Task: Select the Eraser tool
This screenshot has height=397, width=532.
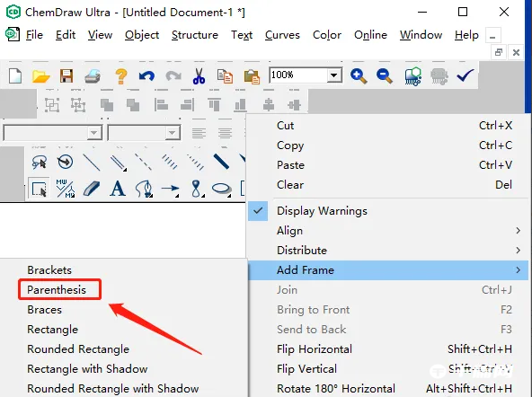Action: pyautogui.click(x=92, y=189)
